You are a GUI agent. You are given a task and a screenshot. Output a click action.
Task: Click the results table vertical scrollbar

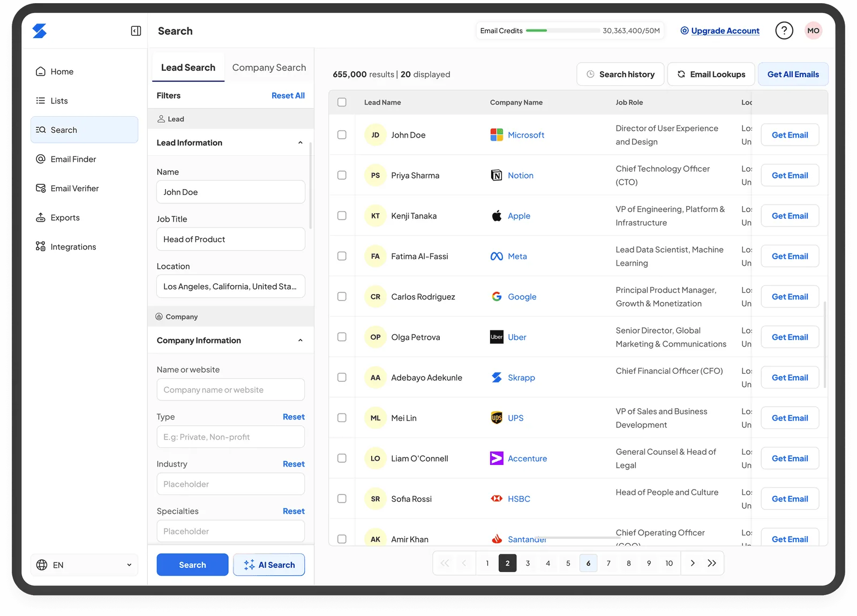point(825,344)
